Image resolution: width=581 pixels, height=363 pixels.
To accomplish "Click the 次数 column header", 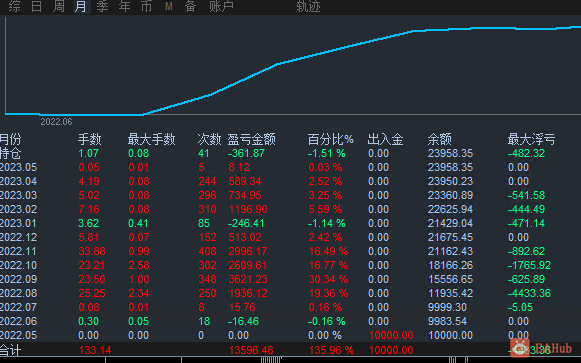I will 209,139.
